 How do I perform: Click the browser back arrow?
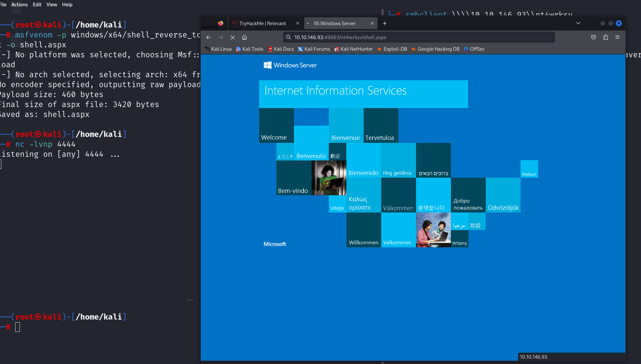tap(209, 37)
